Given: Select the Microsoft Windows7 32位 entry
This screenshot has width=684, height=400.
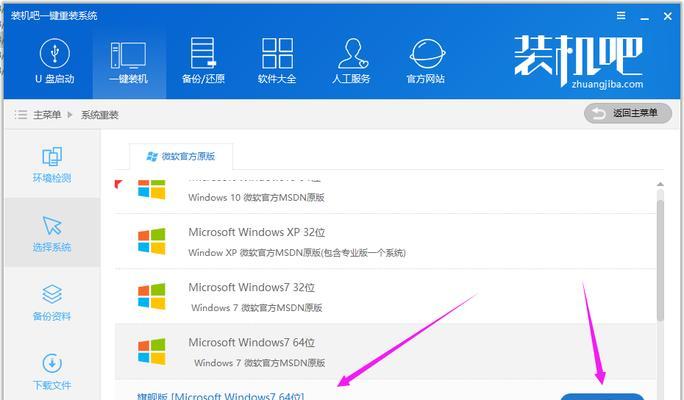Looking at the screenshot, I should pyautogui.click(x=386, y=297).
